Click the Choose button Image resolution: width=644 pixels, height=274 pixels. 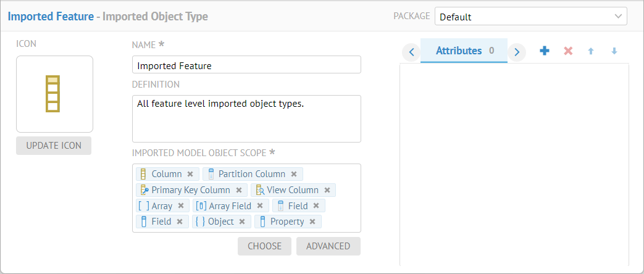[x=264, y=246]
